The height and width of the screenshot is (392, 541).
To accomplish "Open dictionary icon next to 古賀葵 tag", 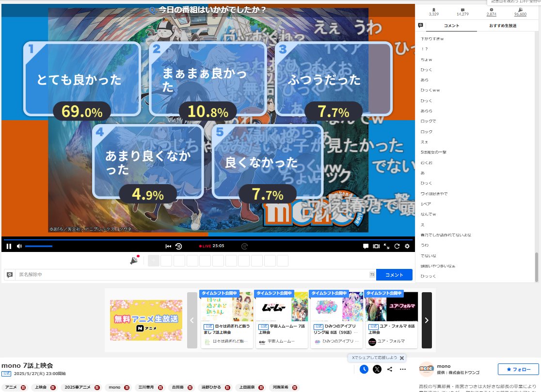I will [x=190, y=388].
